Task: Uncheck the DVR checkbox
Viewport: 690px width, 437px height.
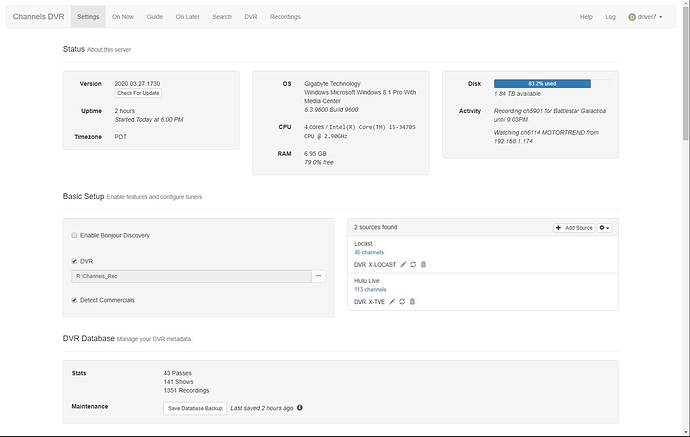Action: coord(74,261)
